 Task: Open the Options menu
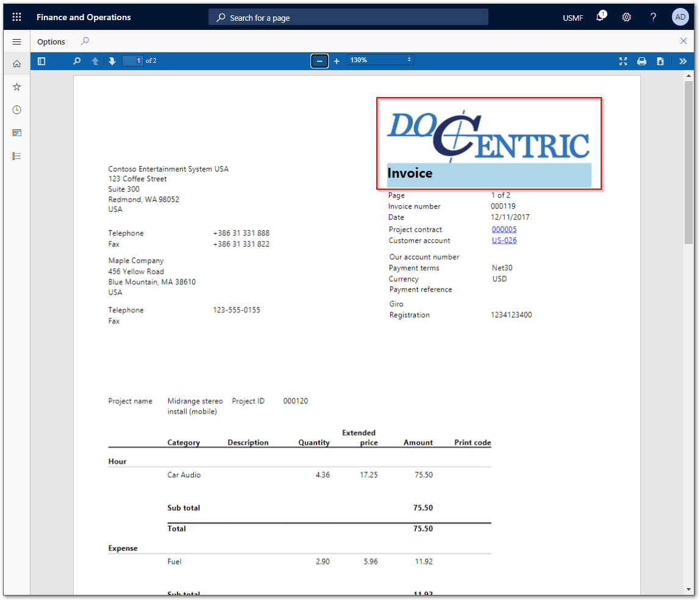coord(51,41)
